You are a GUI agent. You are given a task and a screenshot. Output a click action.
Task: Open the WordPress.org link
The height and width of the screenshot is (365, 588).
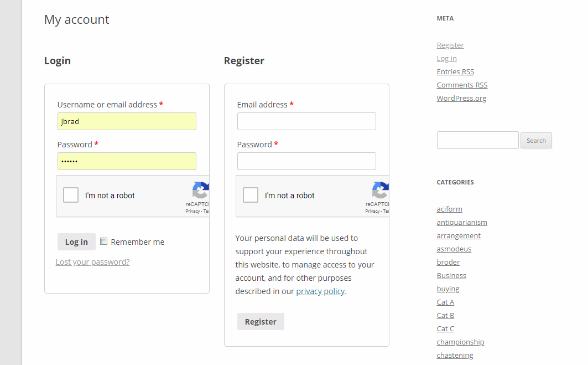461,99
